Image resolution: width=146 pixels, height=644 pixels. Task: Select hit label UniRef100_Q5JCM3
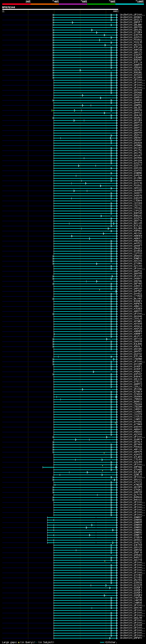131,276
